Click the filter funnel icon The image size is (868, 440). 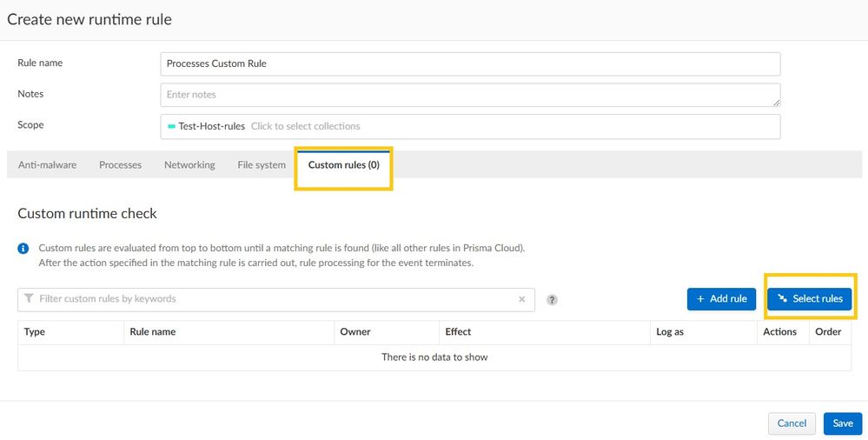pos(30,299)
